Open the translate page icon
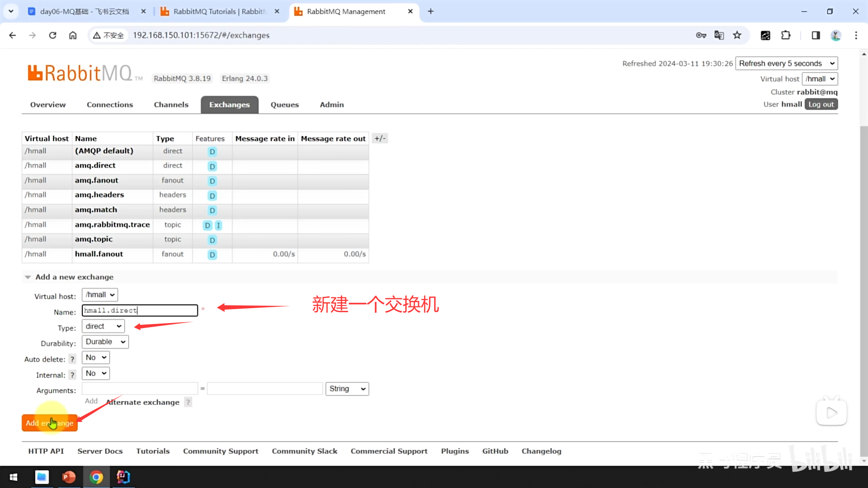 (719, 35)
